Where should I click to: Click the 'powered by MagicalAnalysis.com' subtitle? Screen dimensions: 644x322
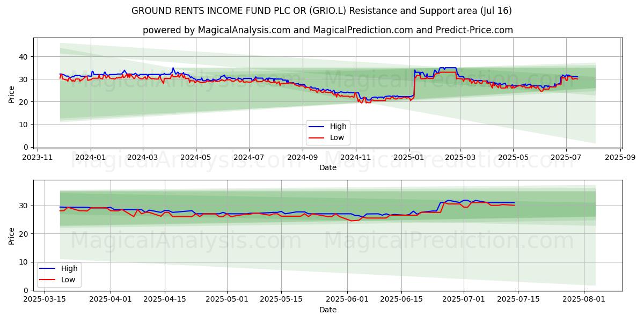[327, 30]
